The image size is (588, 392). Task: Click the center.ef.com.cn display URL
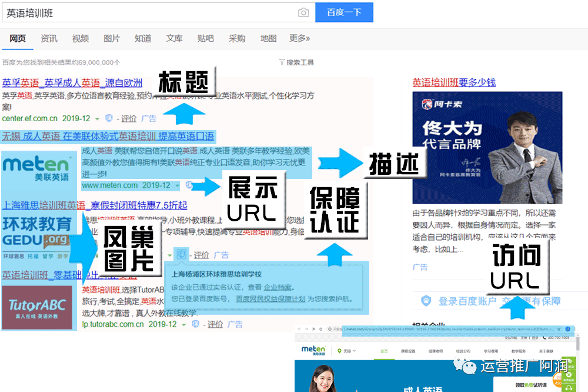[x=29, y=118]
